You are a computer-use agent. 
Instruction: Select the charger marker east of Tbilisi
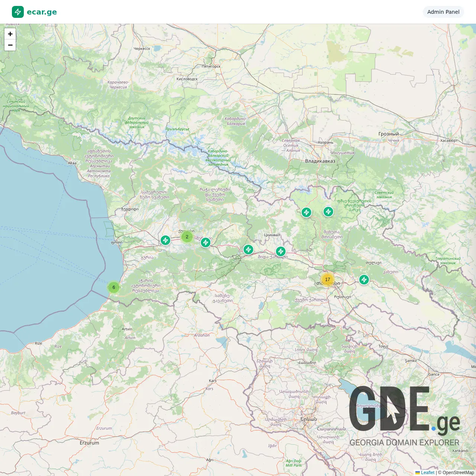click(364, 280)
